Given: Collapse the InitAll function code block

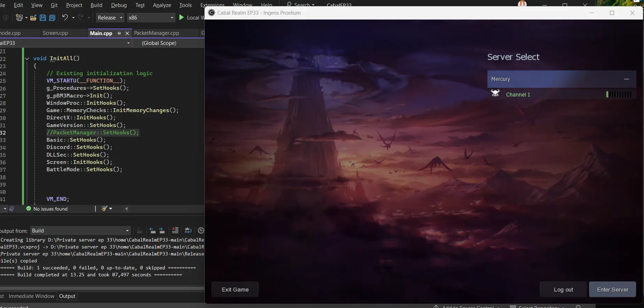Looking at the screenshot, I should [27, 58].
